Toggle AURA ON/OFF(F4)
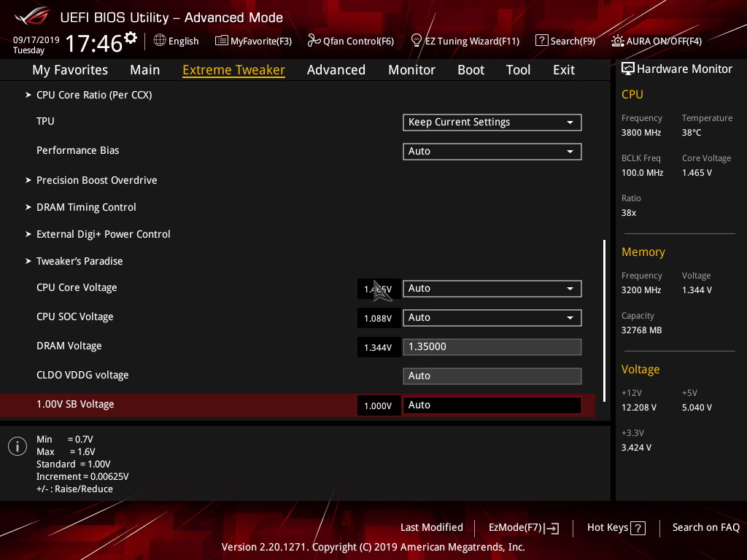The image size is (747, 560). pos(664,41)
